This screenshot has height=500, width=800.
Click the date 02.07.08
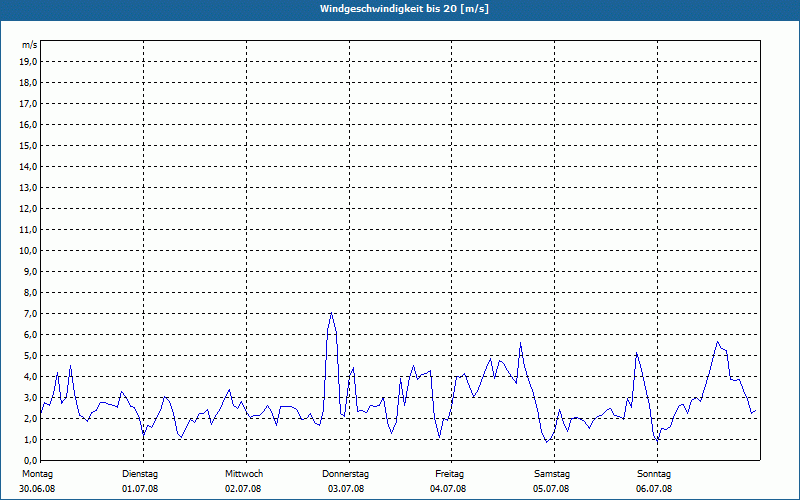243,489
